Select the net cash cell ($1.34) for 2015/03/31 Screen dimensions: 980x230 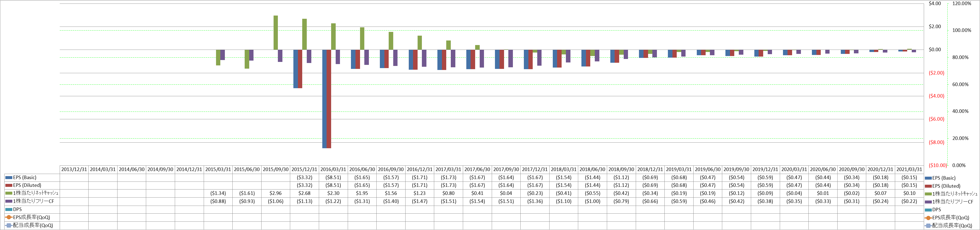click(x=218, y=194)
